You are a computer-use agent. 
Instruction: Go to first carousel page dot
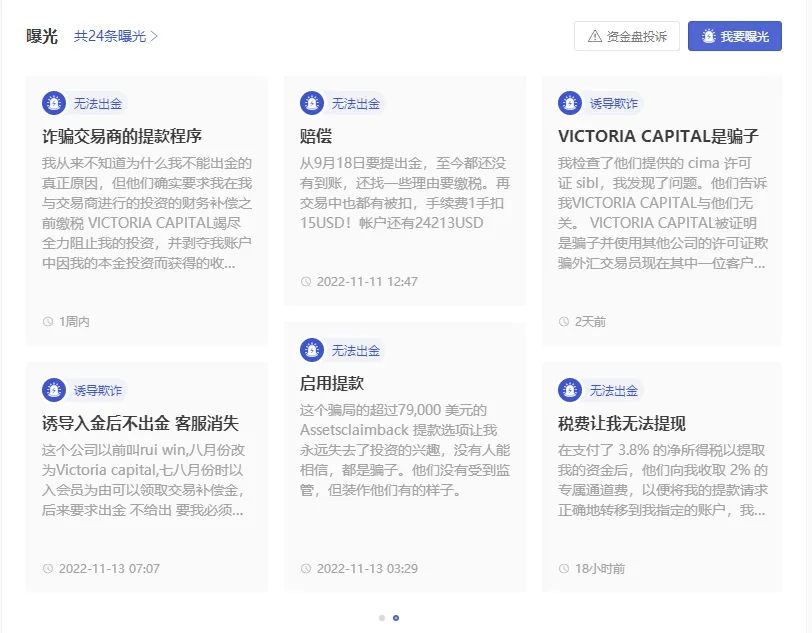(x=382, y=618)
